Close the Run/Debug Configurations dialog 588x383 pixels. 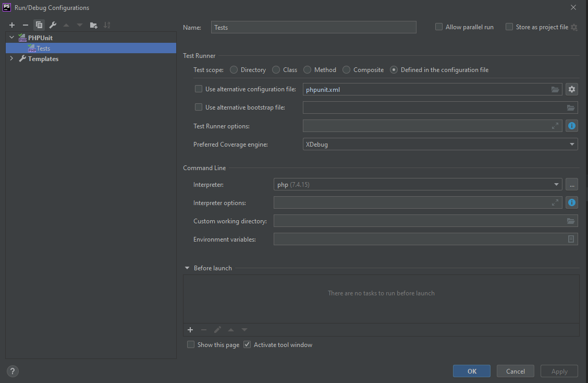(x=573, y=7)
